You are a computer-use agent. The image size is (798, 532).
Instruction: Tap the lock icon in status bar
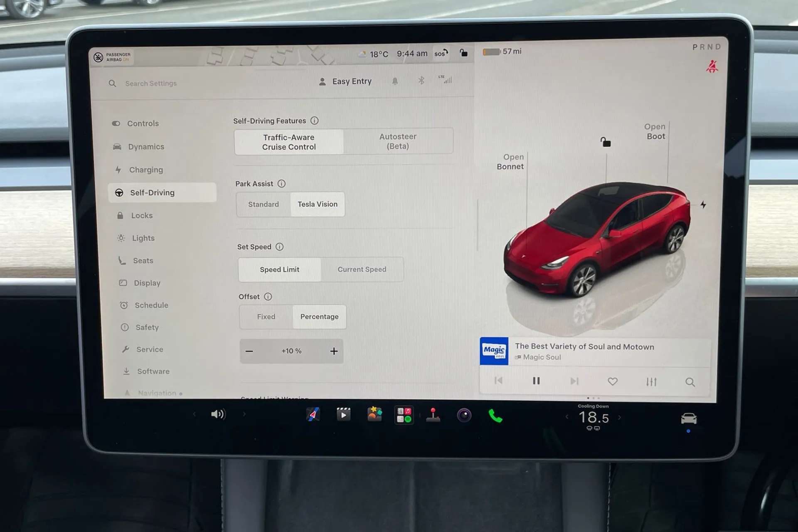pos(463,52)
